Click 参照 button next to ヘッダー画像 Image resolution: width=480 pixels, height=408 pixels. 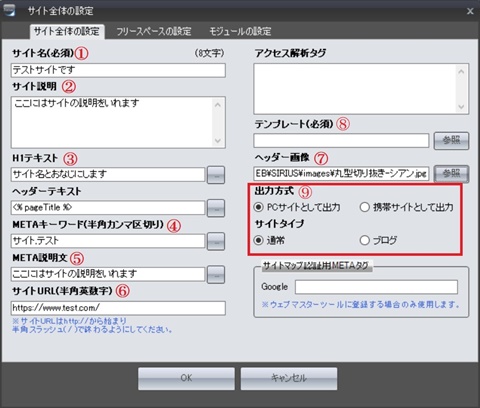(x=451, y=174)
